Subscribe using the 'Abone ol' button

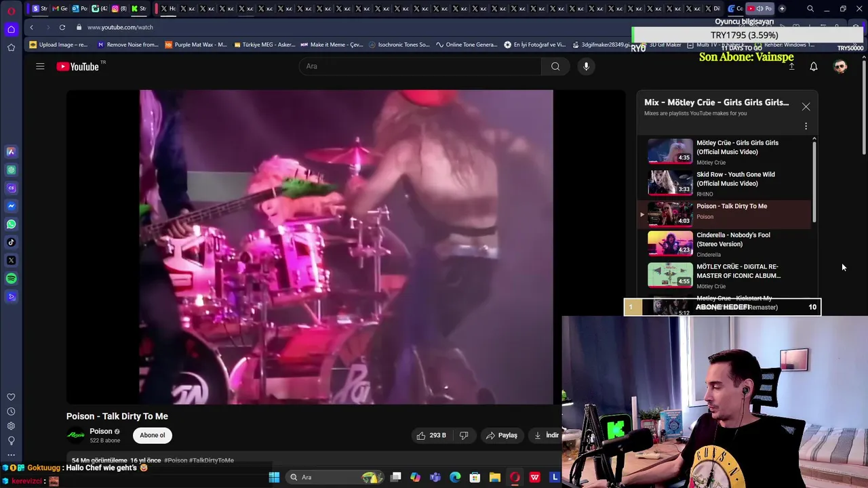point(153,435)
